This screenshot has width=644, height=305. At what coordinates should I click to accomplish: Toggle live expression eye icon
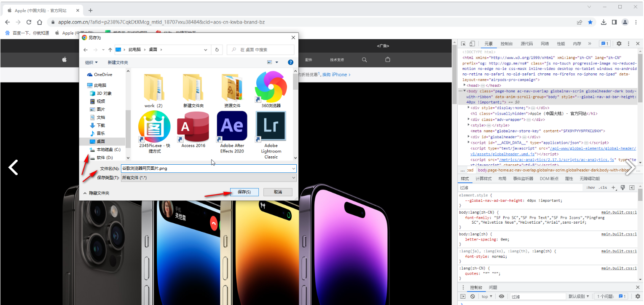point(502,297)
